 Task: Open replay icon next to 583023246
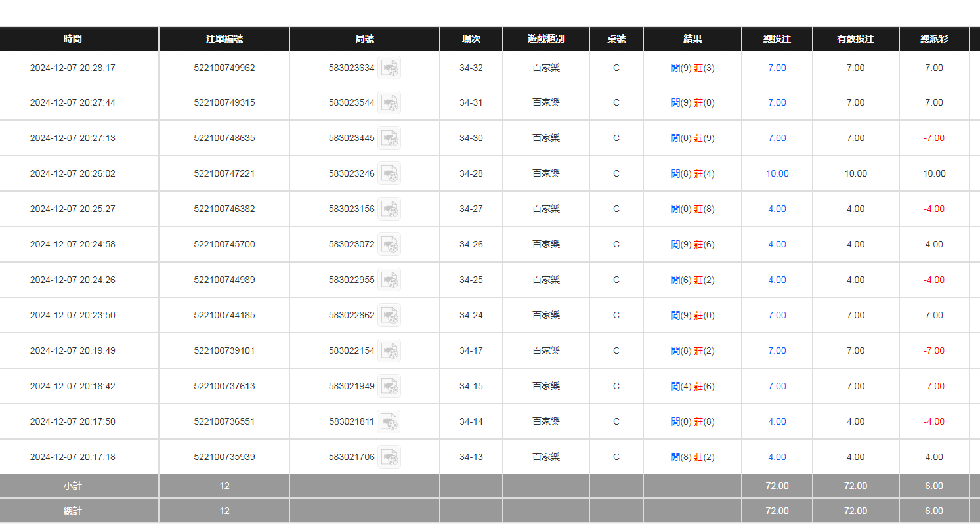click(x=389, y=174)
